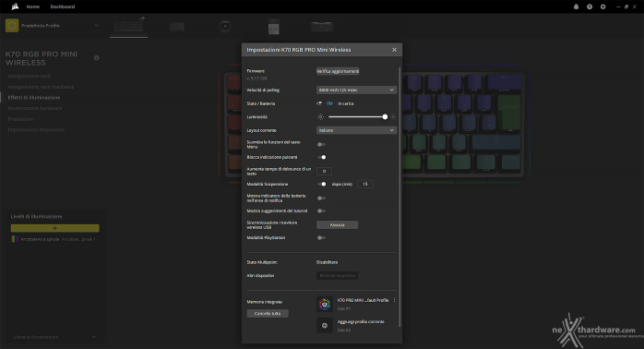Image resolution: width=644 pixels, height=349 pixels.
Task: Open Illuminazione hardware section
Action: (35, 108)
